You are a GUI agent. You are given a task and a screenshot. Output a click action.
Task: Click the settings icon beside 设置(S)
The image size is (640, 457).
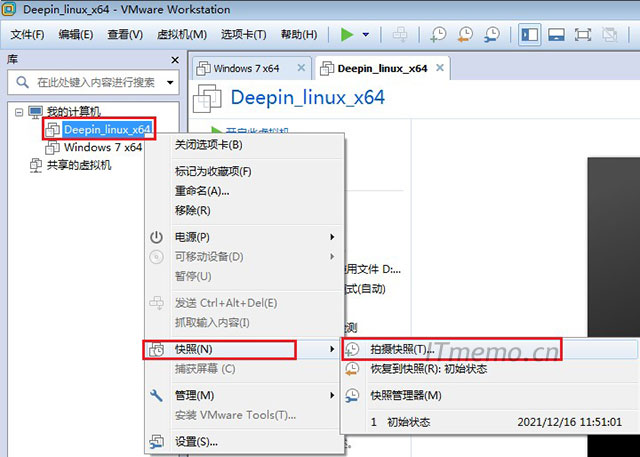(x=156, y=442)
